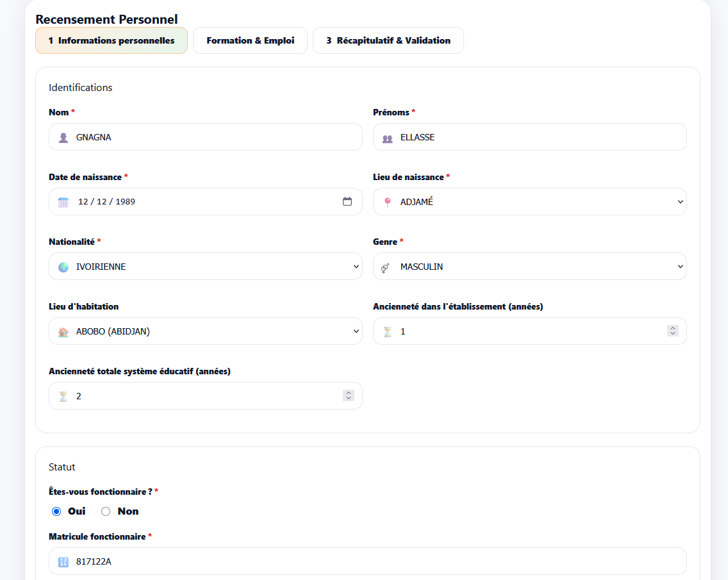728x580 pixels.
Task: Click the globe icon in Nationalité field
Action: (x=63, y=267)
